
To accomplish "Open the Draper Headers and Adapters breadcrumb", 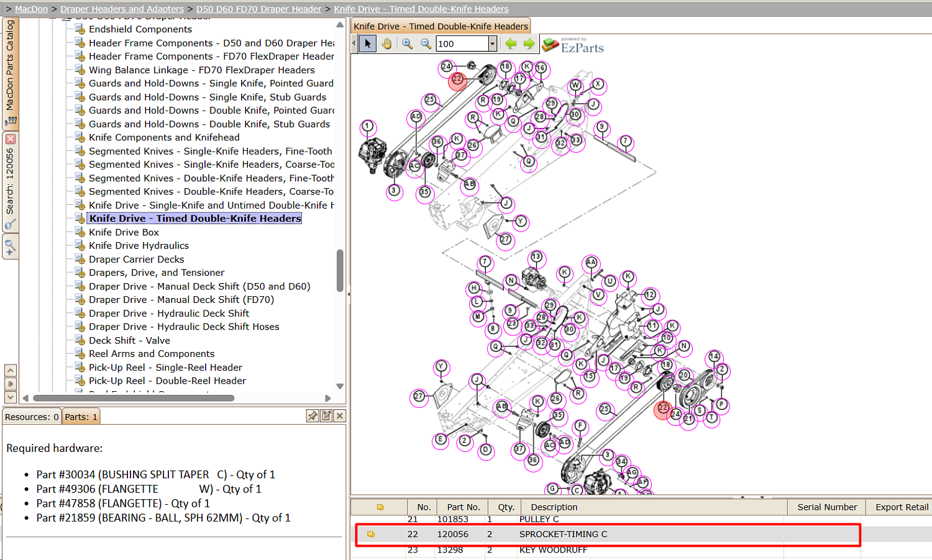I will (x=122, y=9).
